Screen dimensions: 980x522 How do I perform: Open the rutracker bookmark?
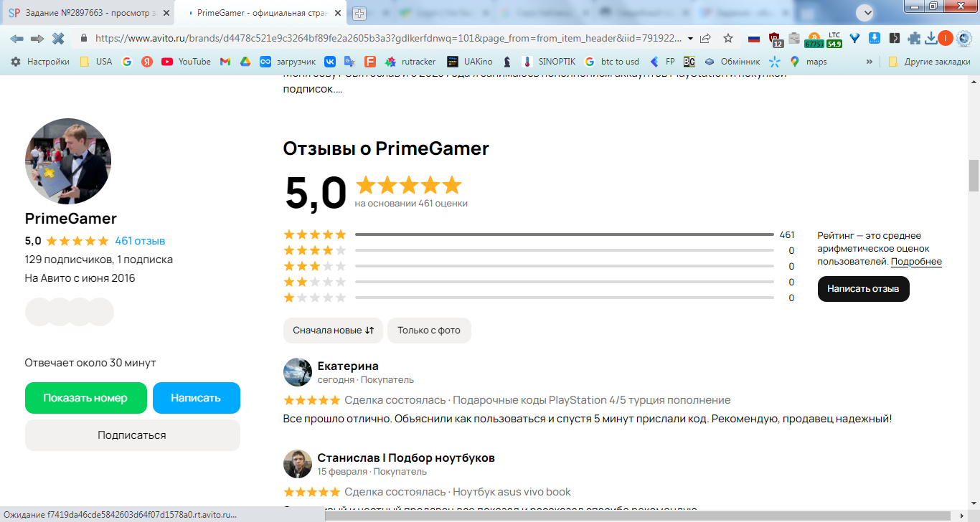pyautogui.click(x=410, y=62)
